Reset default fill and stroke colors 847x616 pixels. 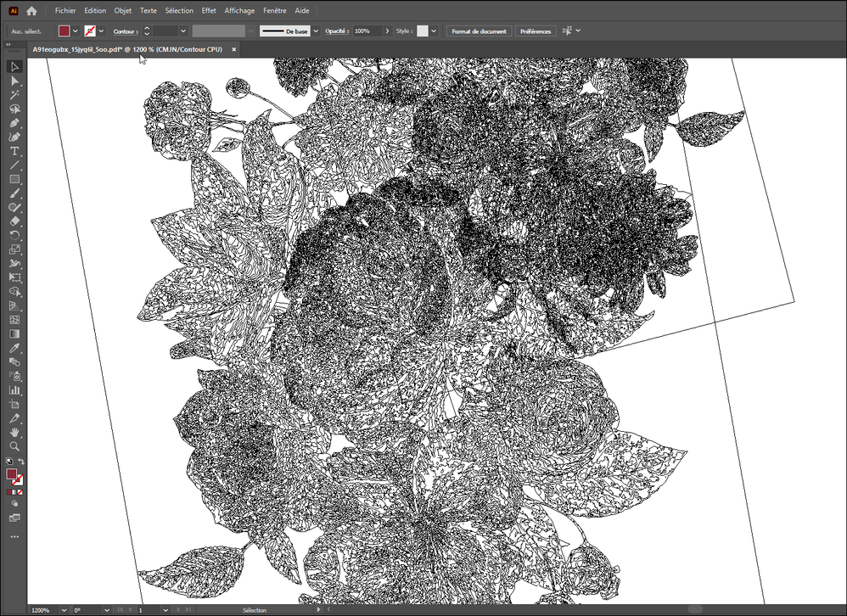coord(9,462)
